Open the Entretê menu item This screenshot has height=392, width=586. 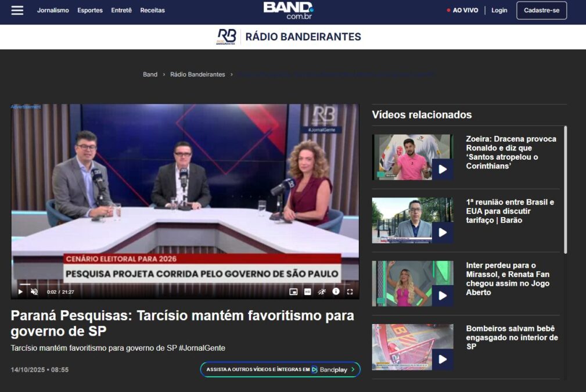pyautogui.click(x=121, y=10)
